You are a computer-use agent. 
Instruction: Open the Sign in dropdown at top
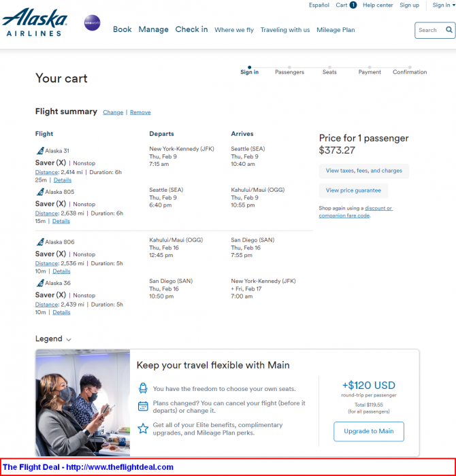click(444, 5)
